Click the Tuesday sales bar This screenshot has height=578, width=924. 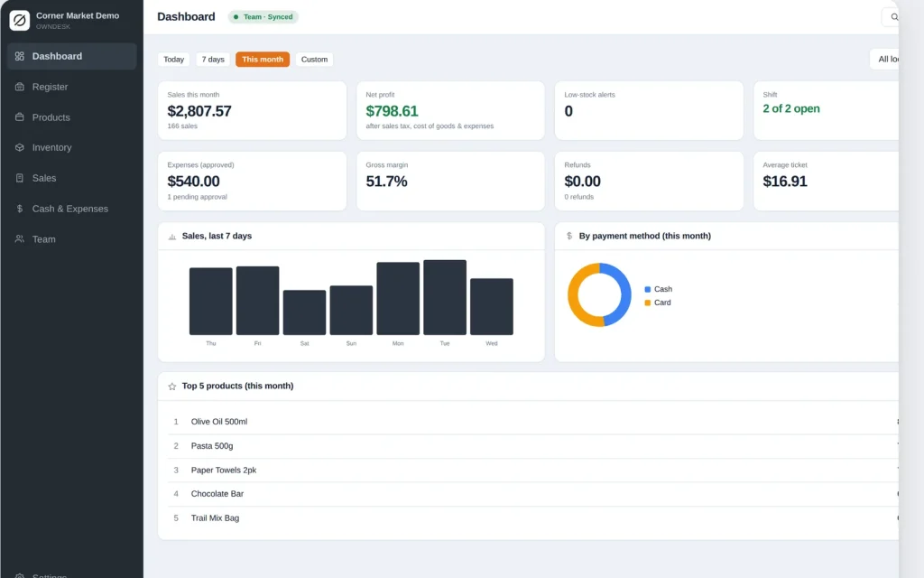click(445, 297)
